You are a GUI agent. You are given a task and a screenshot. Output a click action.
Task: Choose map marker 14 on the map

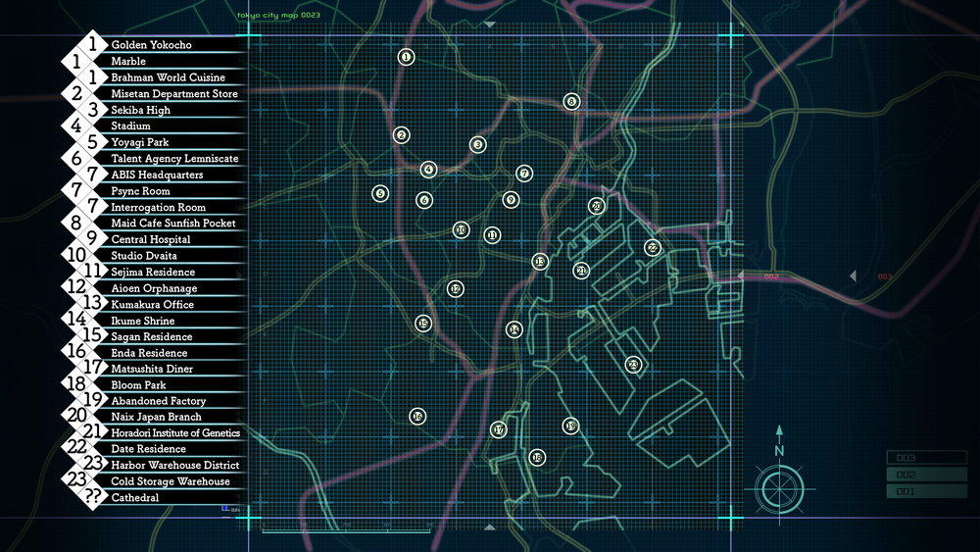514,329
